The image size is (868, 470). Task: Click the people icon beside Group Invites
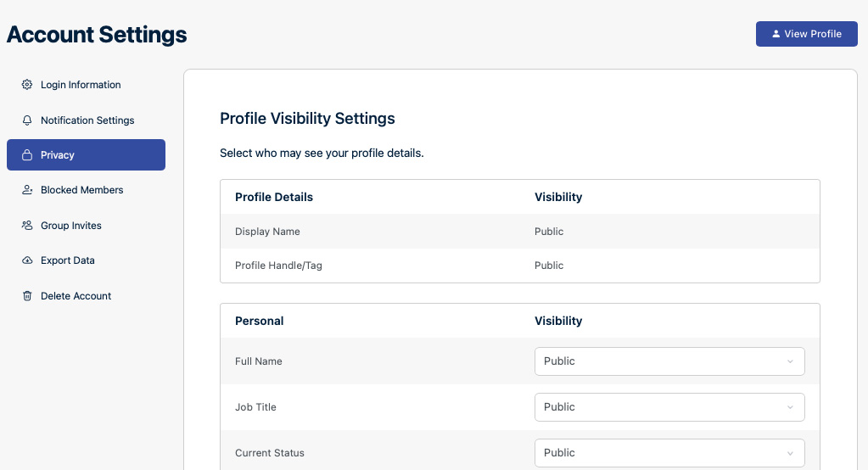point(27,226)
